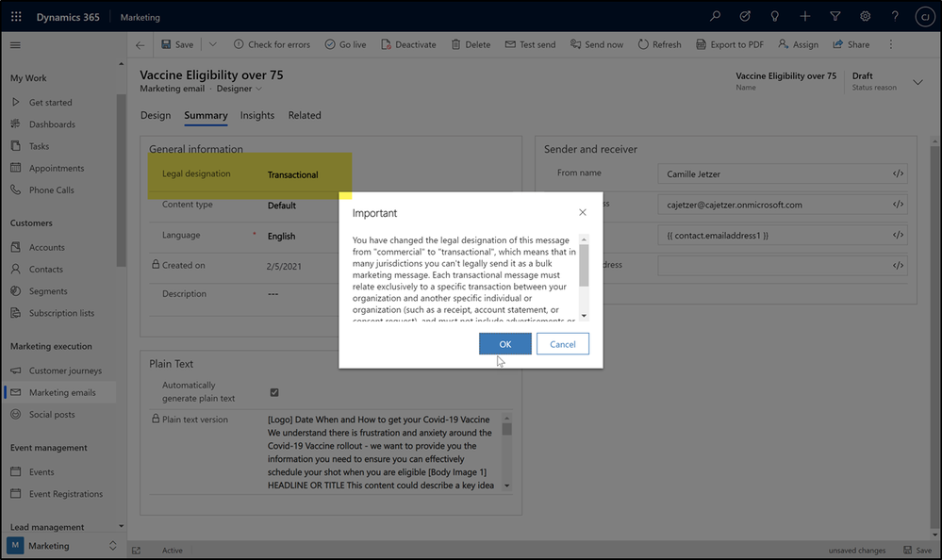Click Save in the command bar

pyautogui.click(x=177, y=44)
